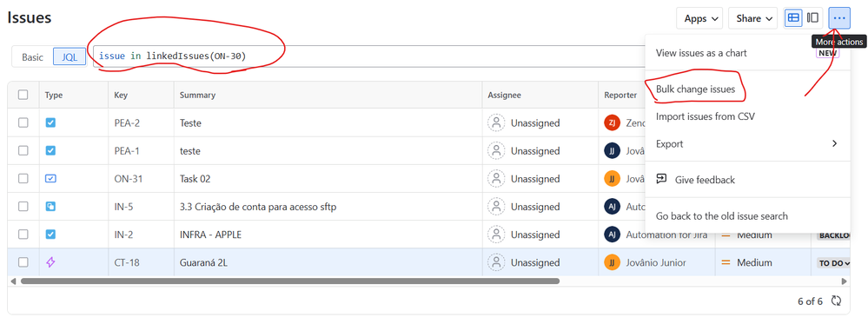Click the Give feedback icon in menu
Screen dimensions: 868x324
(661, 179)
